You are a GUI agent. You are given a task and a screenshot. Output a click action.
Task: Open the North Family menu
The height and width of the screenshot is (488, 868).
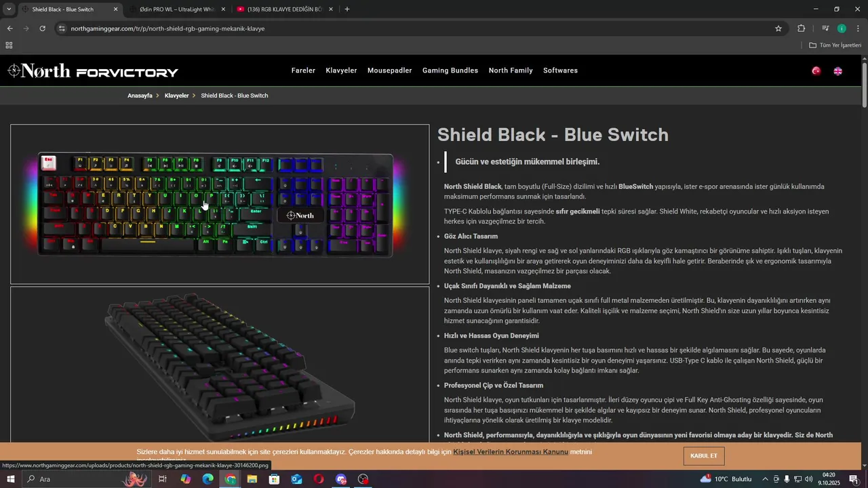point(511,70)
